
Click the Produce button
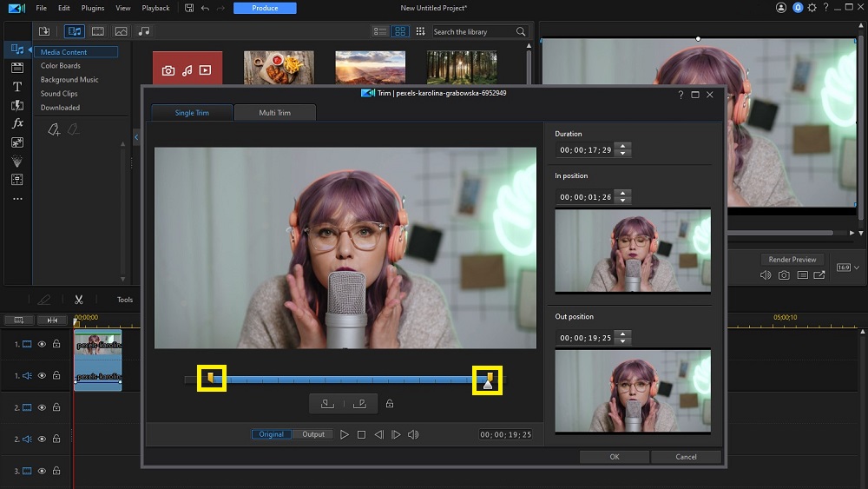tap(265, 8)
